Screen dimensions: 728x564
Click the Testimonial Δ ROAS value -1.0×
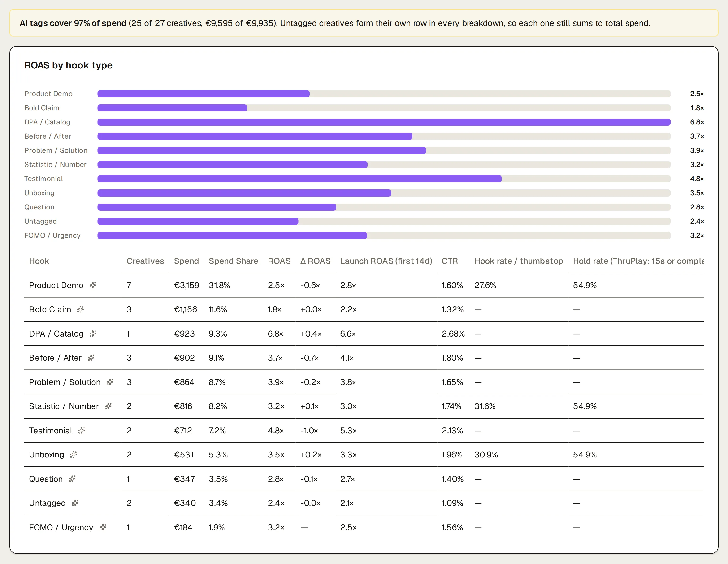[x=309, y=430]
